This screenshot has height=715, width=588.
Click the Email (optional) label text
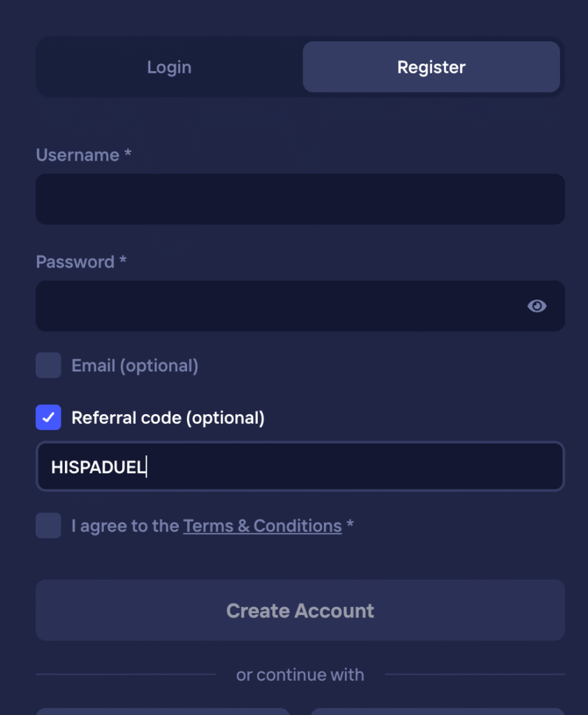point(135,366)
